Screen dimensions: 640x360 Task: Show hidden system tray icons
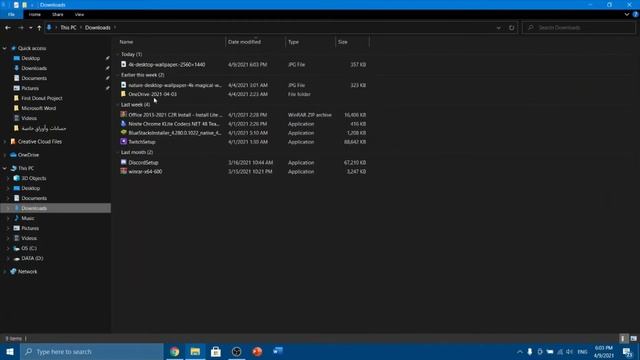520,352
